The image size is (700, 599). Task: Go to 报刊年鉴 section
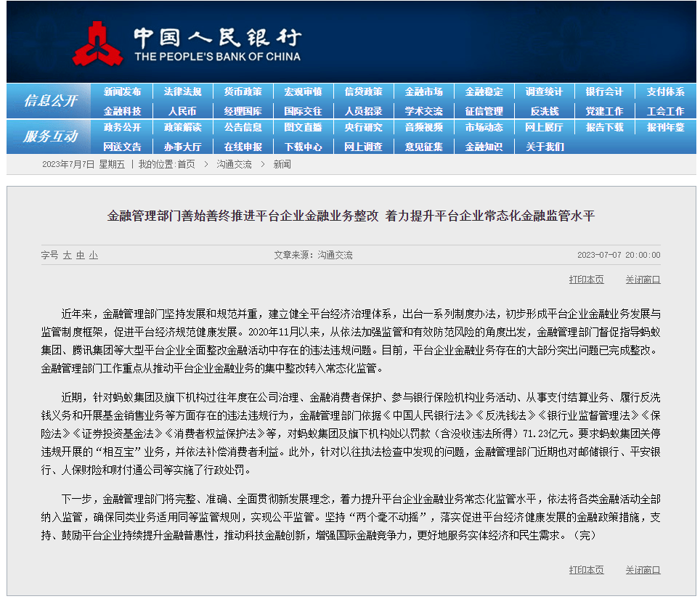click(x=665, y=127)
